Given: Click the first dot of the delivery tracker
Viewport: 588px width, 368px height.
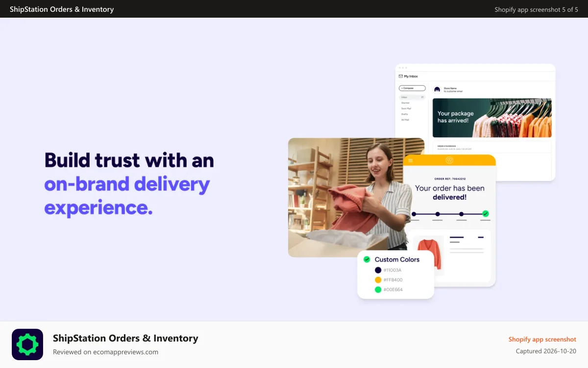Looking at the screenshot, I should click(x=414, y=214).
